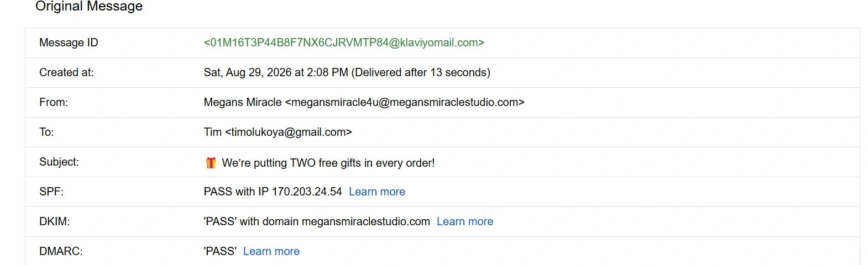Click the green klaviyomail Message ID value
Image resolution: width=868 pixels, height=265 pixels.
(x=344, y=43)
